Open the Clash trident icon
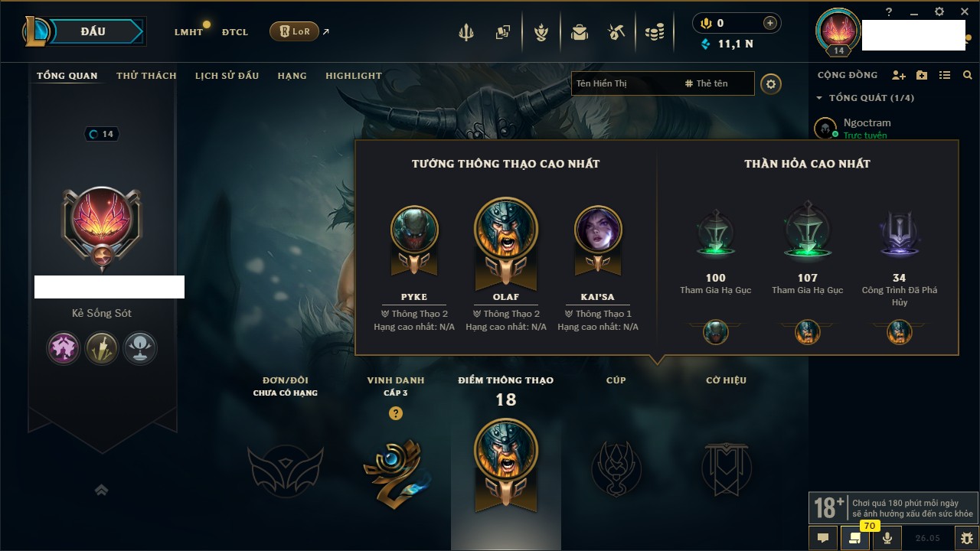Screen dimensions: 980x551 pyautogui.click(x=465, y=32)
